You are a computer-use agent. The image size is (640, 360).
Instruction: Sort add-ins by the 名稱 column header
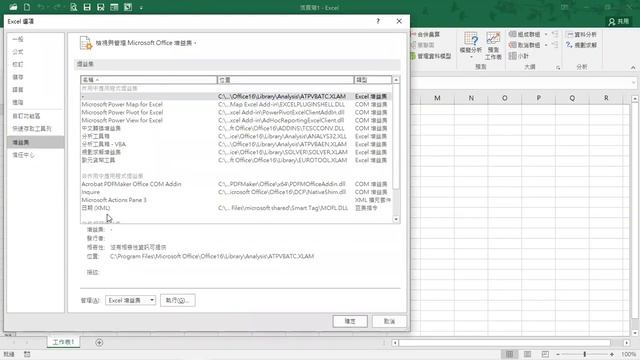149,80
